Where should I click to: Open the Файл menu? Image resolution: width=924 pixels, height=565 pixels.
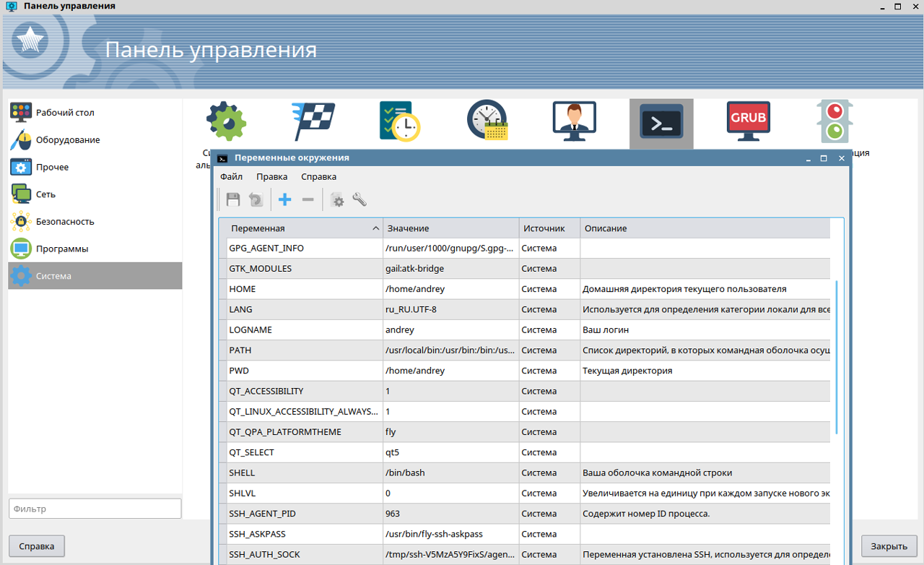(231, 176)
